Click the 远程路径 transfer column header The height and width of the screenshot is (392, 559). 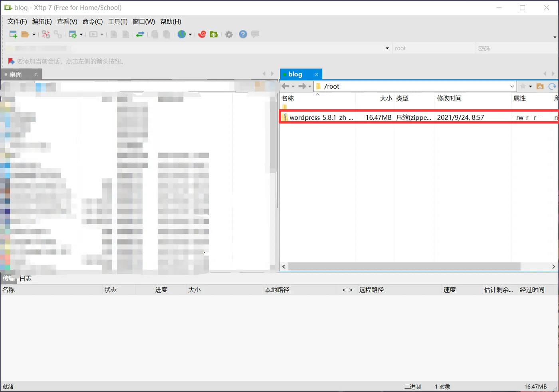(x=399, y=290)
